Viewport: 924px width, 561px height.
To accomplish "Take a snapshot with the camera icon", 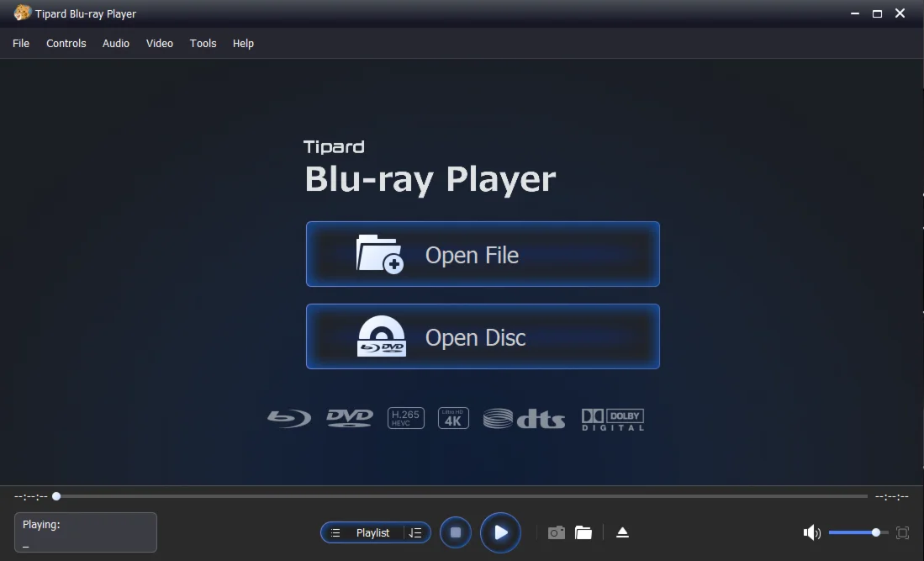I will click(557, 532).
